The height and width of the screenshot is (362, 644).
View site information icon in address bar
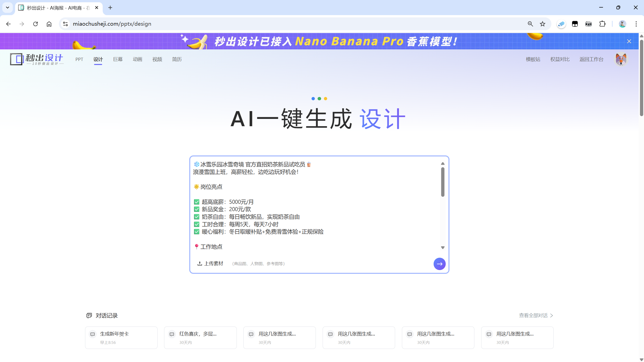pyautogui.click(x=65, y=24)
